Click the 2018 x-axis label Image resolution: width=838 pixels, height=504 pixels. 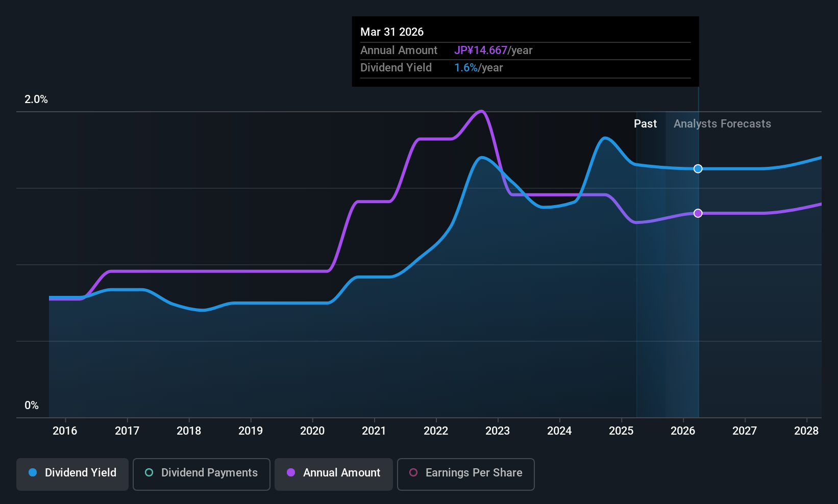click(x=189, y=431)
